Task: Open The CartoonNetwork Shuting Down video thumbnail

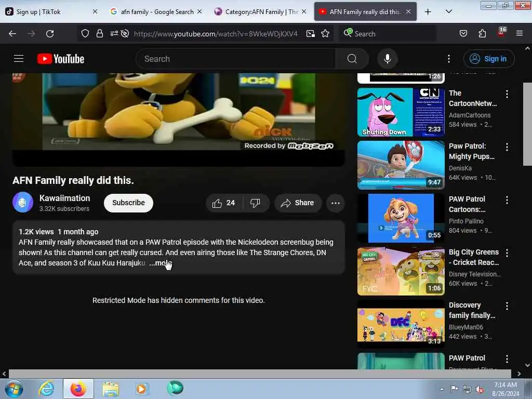Action: click(401, 112)
